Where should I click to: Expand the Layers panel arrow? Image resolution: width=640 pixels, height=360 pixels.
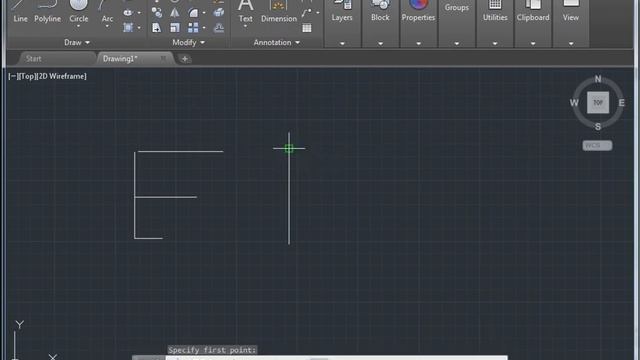[x=342, y=43]
